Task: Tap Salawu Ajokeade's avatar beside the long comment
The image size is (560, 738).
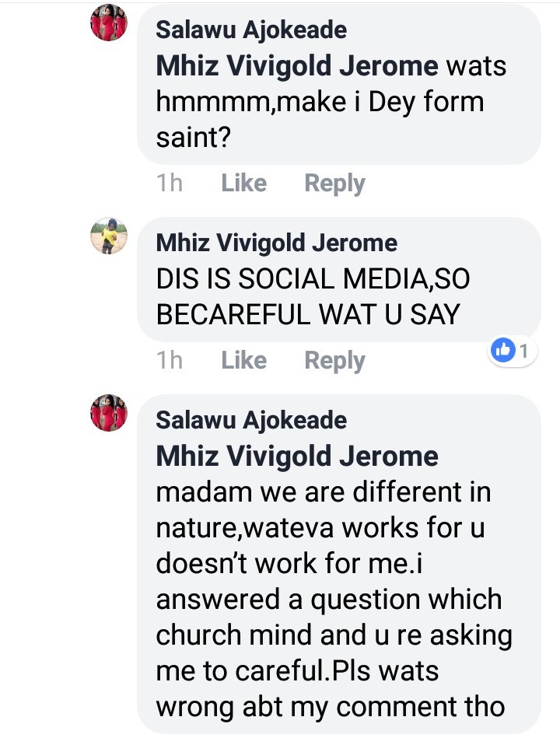Action: click(x=109, y=413)
